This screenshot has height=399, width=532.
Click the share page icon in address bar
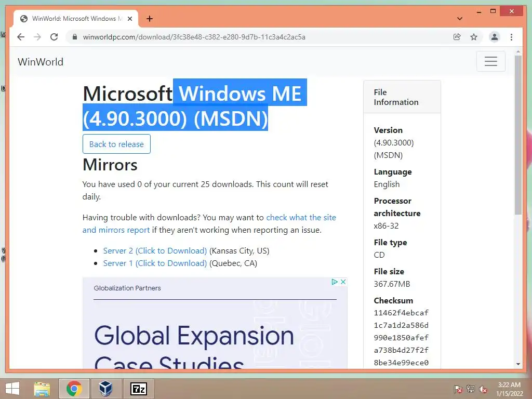pos(457,37)
